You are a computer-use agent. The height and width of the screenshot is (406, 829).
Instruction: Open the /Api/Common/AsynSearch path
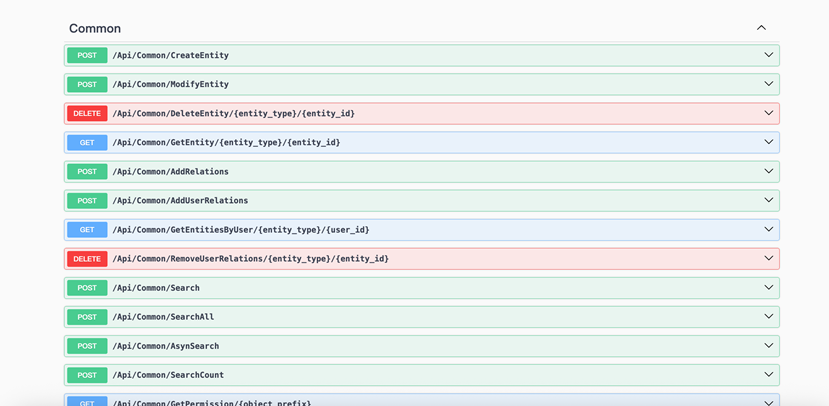tap(165, 346)
